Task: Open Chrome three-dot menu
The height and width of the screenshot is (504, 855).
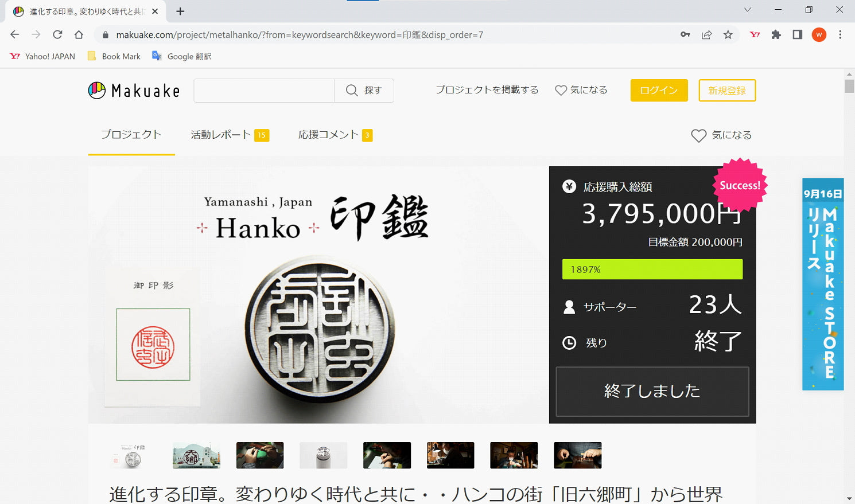Action: pyautogui.click(x=840, y=34)
